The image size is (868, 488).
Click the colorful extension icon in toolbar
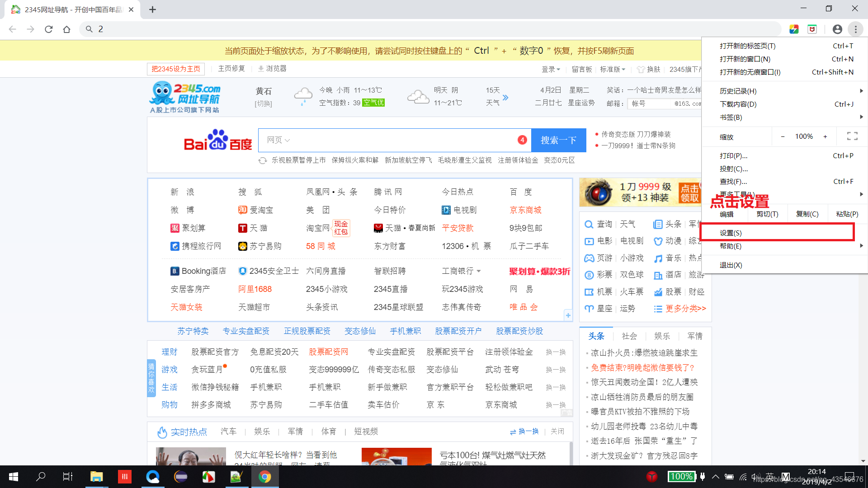(x=794, y=29)
